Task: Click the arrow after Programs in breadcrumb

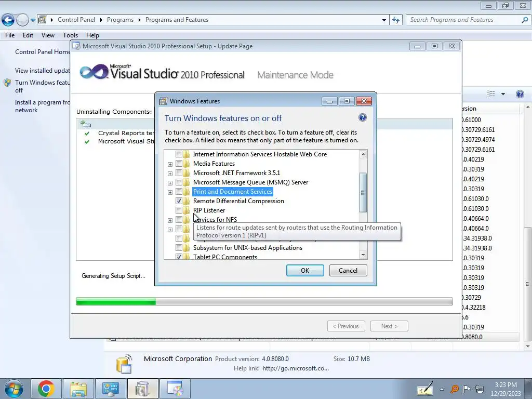Action: click(139, 20)
